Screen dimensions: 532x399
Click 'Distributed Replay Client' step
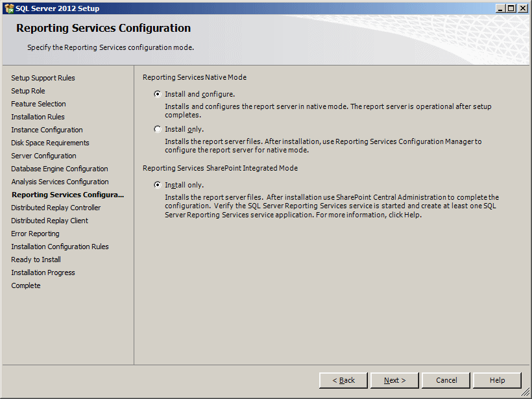pyautogui.click(x=49, y=221)
